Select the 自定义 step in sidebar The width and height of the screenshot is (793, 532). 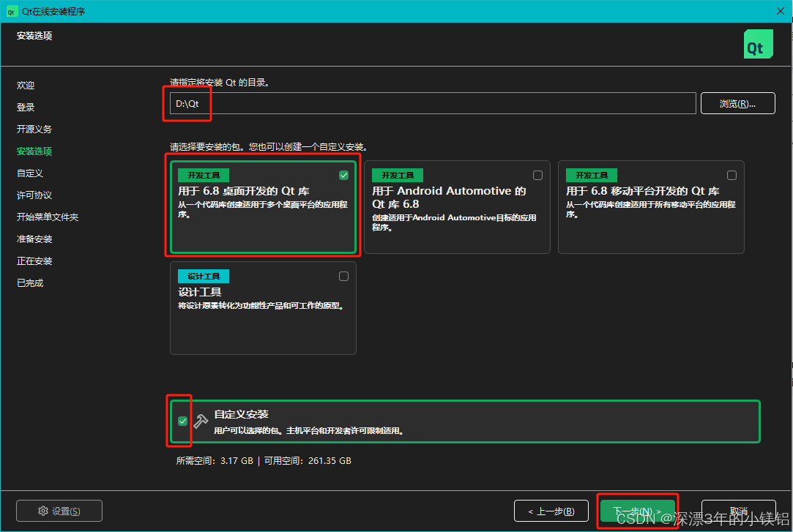click(30, 173)
